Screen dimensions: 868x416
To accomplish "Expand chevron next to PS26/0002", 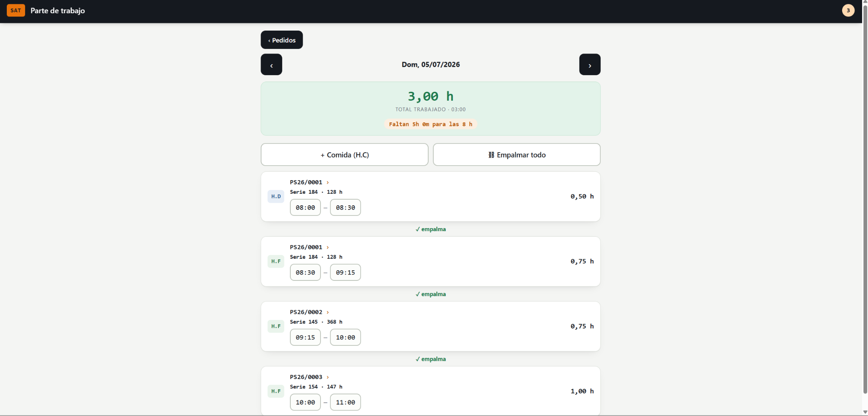I will 328,312.
